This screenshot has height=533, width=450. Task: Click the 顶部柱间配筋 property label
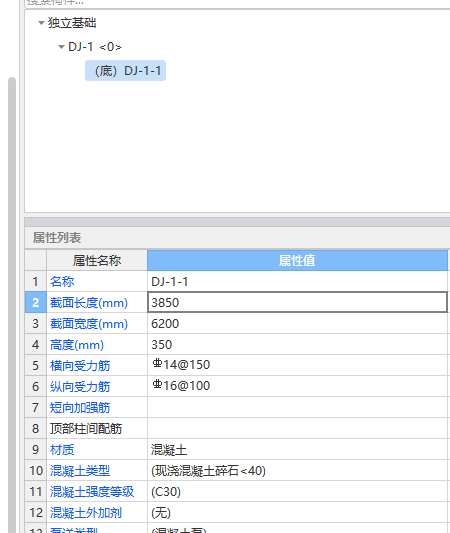(x=86, y=429)
